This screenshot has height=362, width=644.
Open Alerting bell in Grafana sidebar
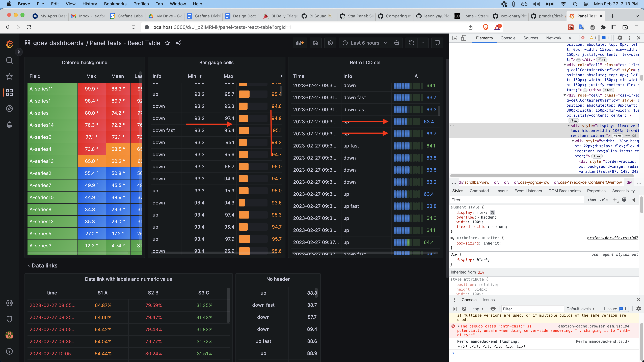tap(9, 125)
